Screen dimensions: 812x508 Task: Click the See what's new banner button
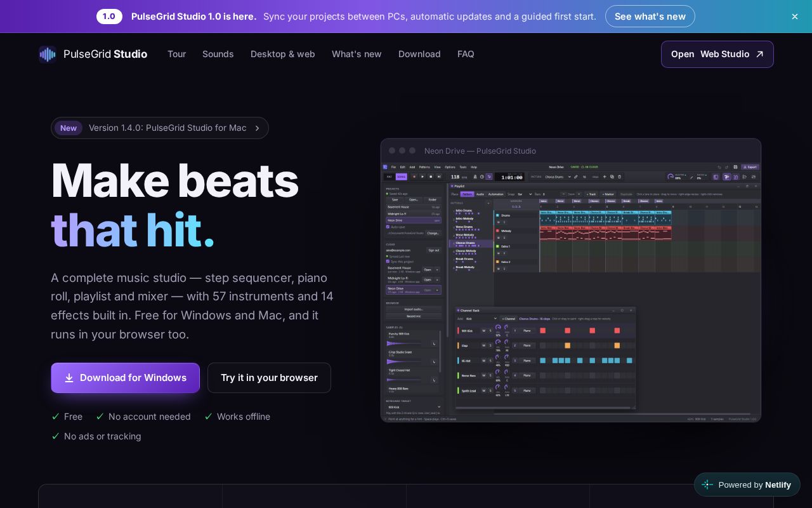(x=650, y=17)
